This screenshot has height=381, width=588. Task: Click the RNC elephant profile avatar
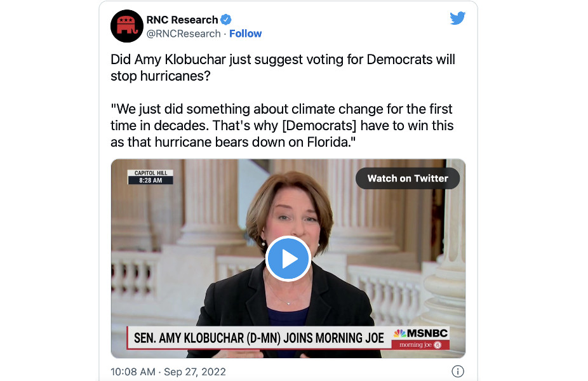point(127,26)
